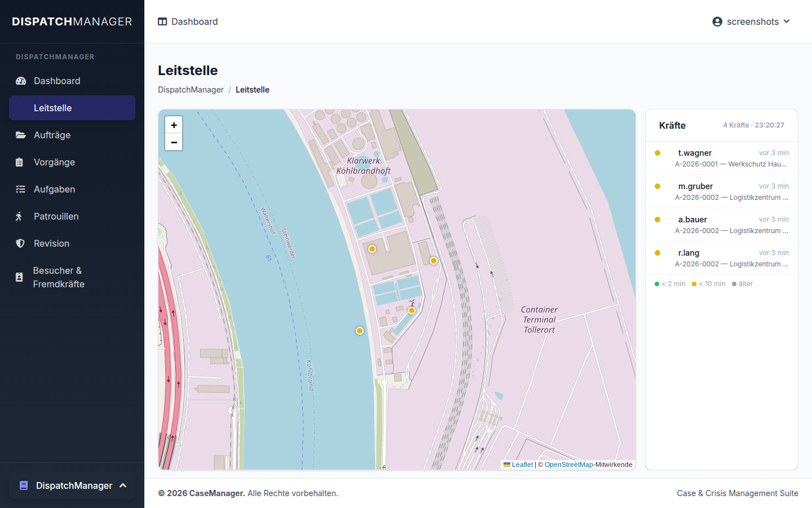Click the Besucher & Fremdkräfte badge icon
Viewport: 812px width, 508px height.
pos(19,277)
